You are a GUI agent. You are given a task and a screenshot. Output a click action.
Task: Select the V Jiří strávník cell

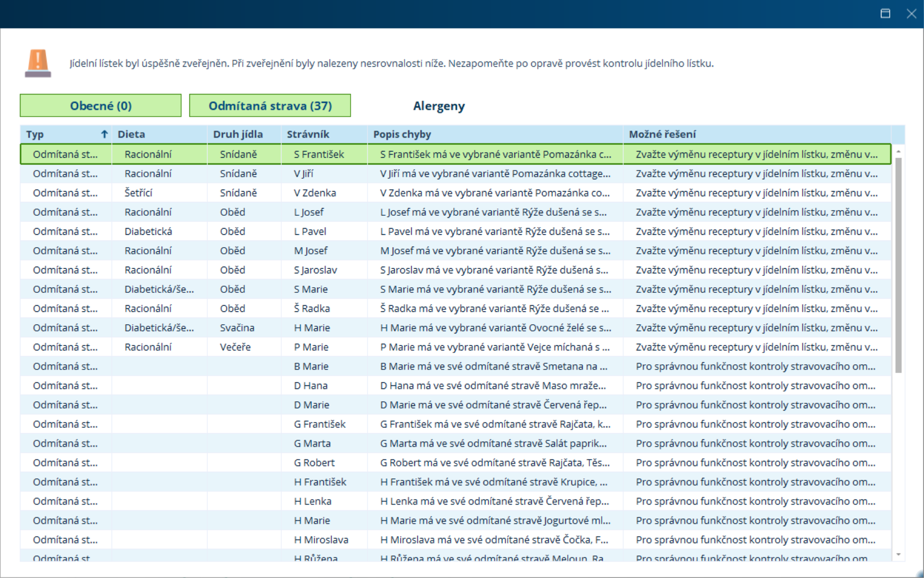324,174
